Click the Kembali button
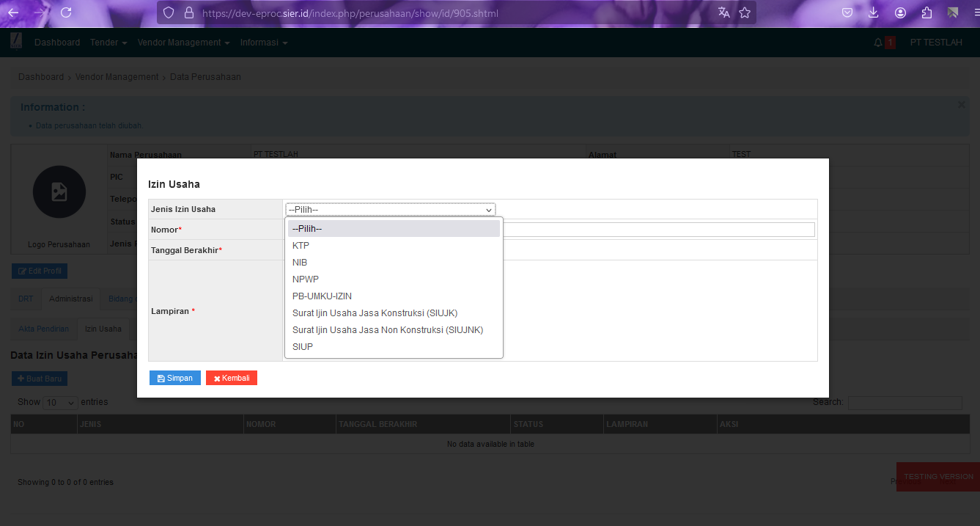The image size is (980, 526). tap(232, 378)
